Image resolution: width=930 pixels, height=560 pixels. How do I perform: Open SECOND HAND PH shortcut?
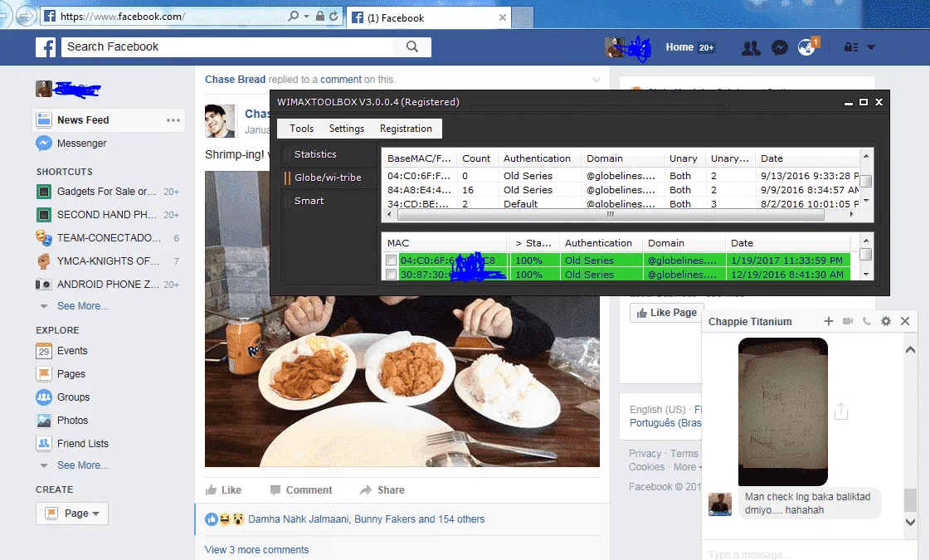tap(107, 215)
